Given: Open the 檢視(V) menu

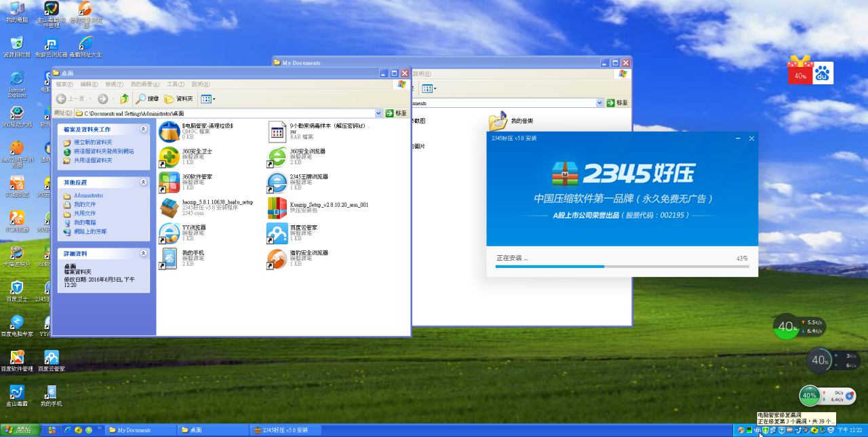Looking at the screenshot, I should 114,84.
